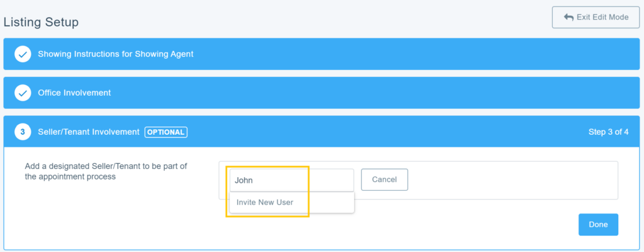Click the checkmark icon beside Showing Instructions
The height and width of the screenshot is (252, 644).
coord(23,54)
